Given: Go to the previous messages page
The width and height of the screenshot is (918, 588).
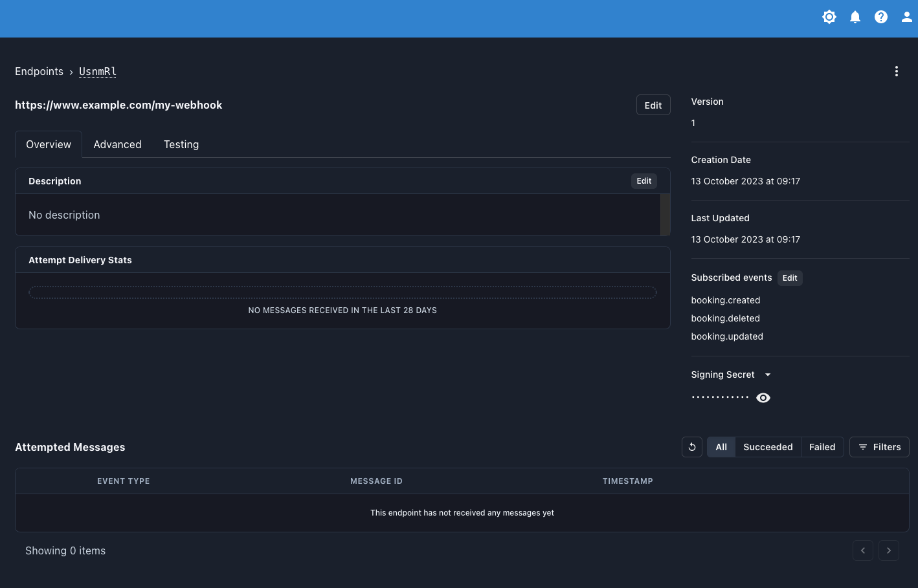Looking at the screenshot, I should point(862,550).
